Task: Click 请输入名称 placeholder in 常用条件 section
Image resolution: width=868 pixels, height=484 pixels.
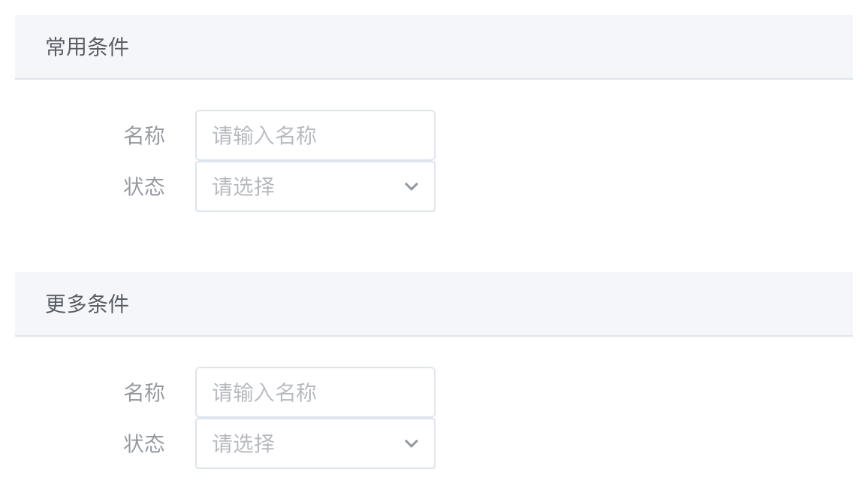Action: pyautogui.click(x=264, y=135)
